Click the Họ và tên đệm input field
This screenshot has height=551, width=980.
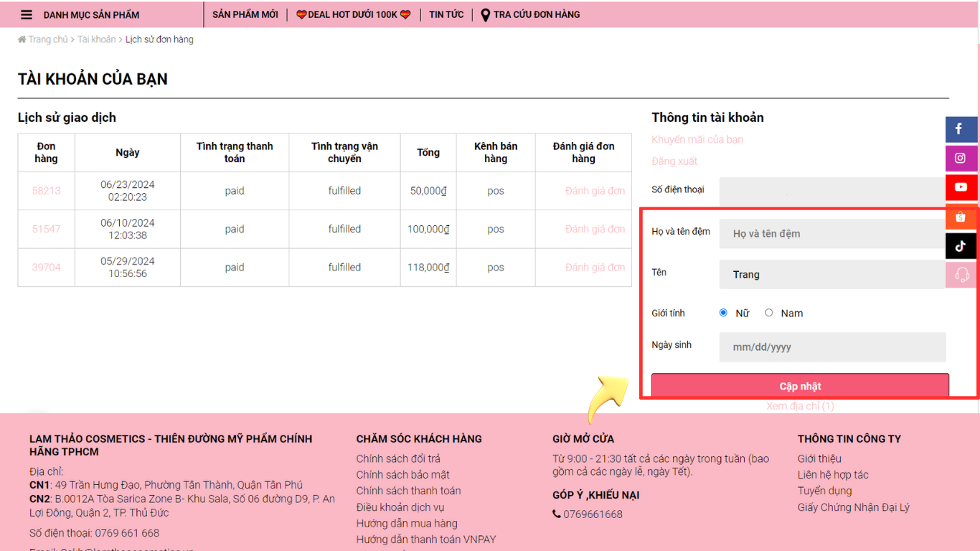tap(832, 234)
